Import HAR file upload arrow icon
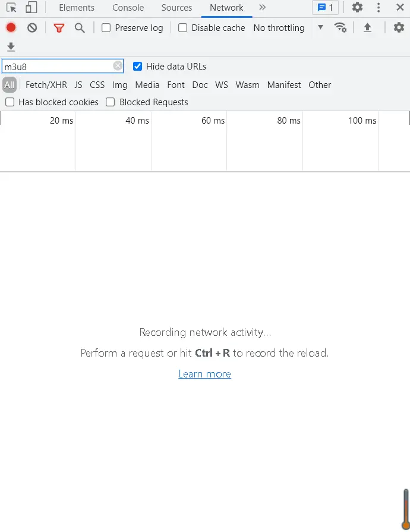Viewport: 410px width, 532px height. 367,27
